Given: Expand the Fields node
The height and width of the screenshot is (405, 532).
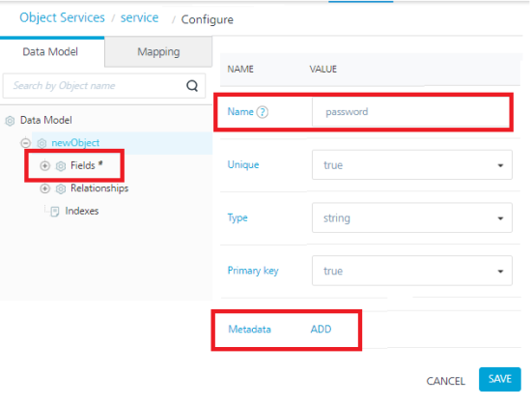Looking at the screenshot, I should click(x=44, y=166).
